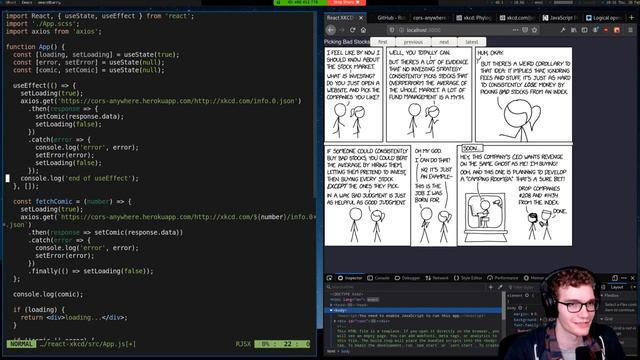Select the Network devtools tab
The width and height of the screenshot is (640, 360).
click(x=437, y=278)
